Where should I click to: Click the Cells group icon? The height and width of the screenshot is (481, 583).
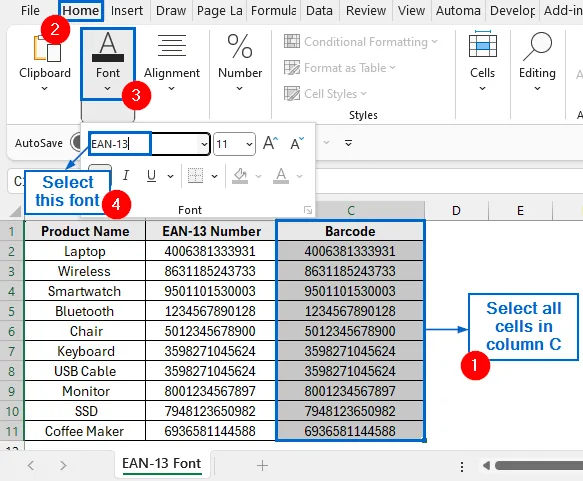pos(483,44)
